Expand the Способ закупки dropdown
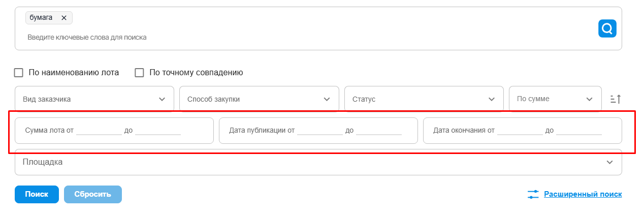 click(259, 99)
